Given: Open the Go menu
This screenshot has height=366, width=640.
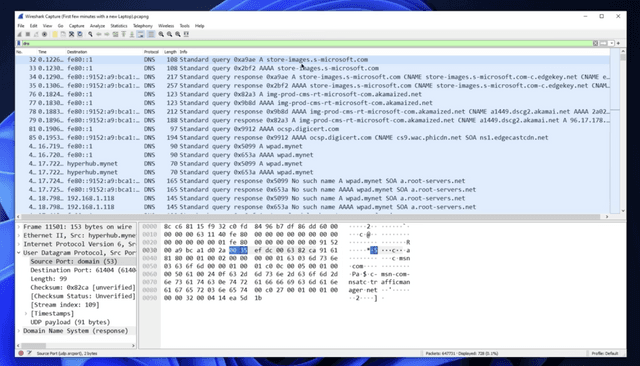Looking at the screenshot, I should (60, 26).
